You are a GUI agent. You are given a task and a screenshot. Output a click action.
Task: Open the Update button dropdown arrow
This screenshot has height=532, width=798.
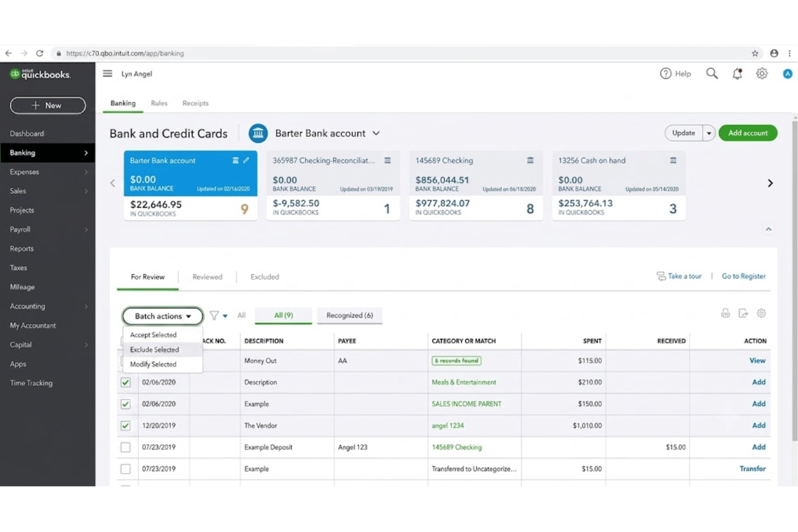(709, 133)
